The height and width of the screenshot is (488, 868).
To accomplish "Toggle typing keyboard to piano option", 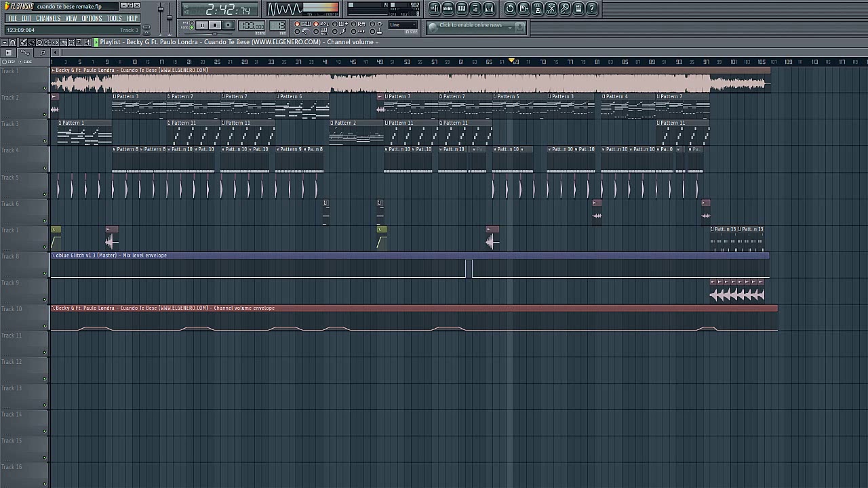I will (297, 24).
